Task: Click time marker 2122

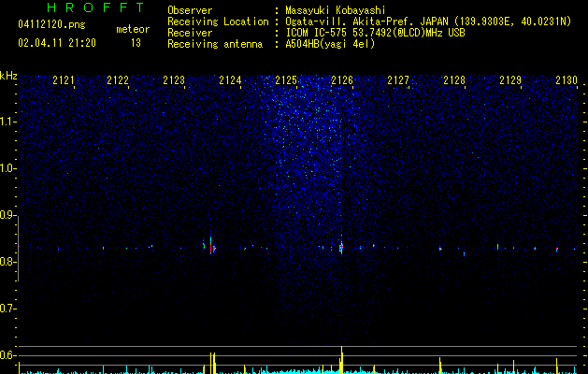Action: pyautogui.click(x=118, y=80)
